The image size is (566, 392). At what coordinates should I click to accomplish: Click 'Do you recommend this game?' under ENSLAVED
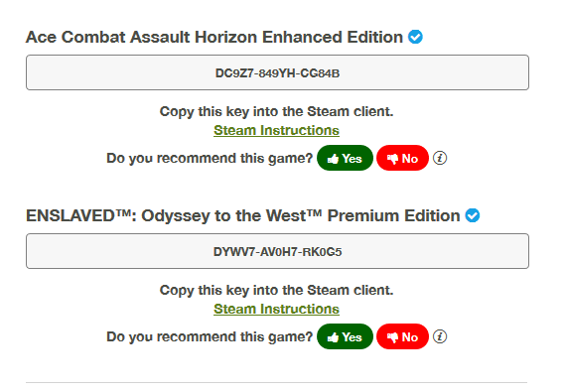click(210, 337)
